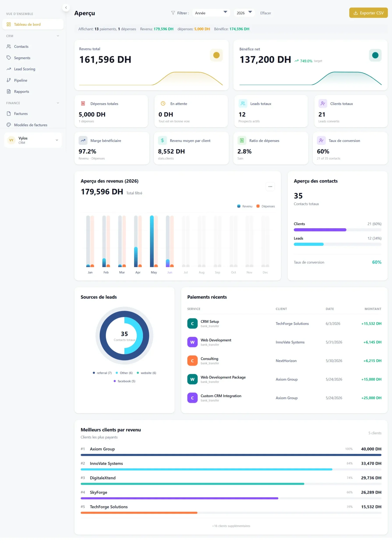392x550 pixels.
Task: Click the CRM Setup payment row icon
Action: [192, 324]
